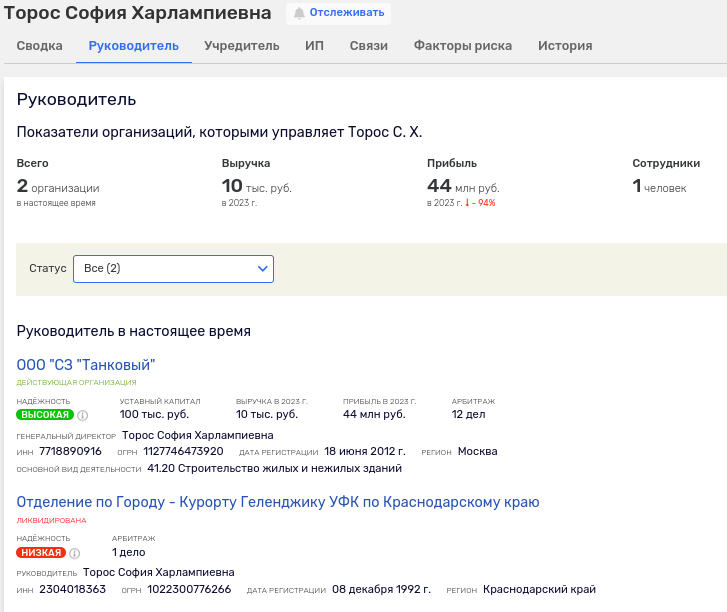Go to the ИП tab
This screenshot has width=727, height=612.
tap(314, 46)
